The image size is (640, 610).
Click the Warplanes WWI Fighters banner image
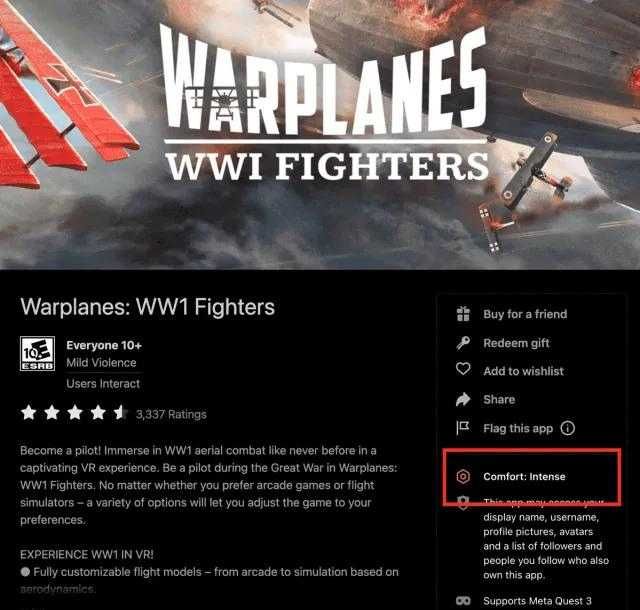point(320,135)
